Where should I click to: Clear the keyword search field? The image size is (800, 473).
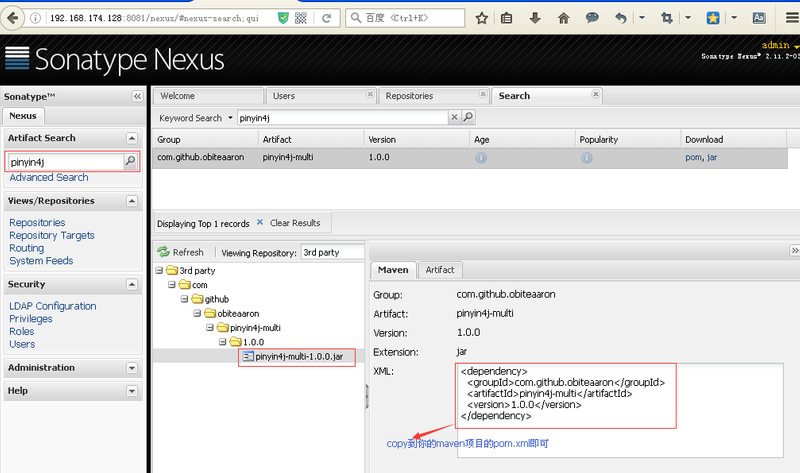[454, 117]
